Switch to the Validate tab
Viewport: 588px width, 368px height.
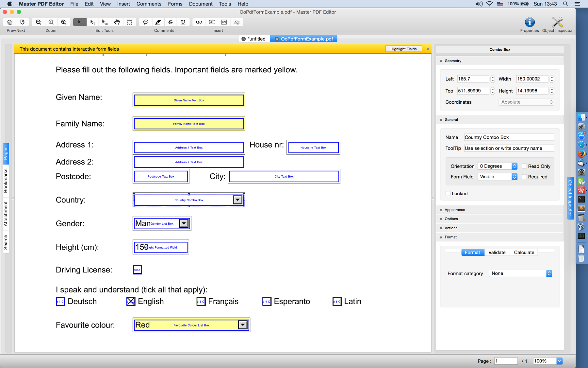click(497, 253)
